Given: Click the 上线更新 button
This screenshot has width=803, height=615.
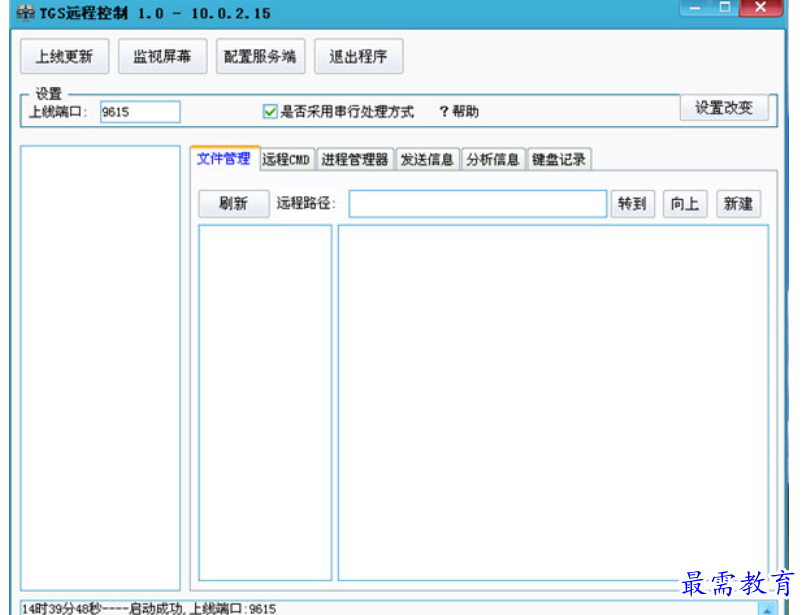Looking at the screenshot, I should (x=65, y=56).
